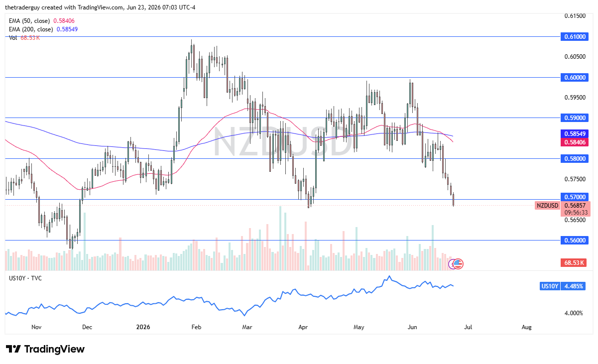Image resolution: width=598 pixels, height=364 pixels.
Task: Click the 2026 label on time axis
Action: click(x=143, y=327)
